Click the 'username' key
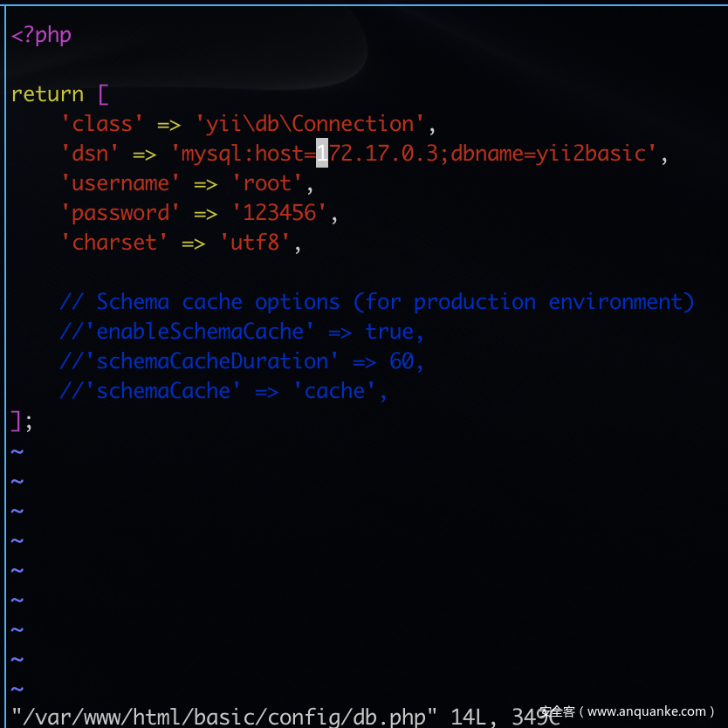Viewport: 728px width, 728px height. 120,183
